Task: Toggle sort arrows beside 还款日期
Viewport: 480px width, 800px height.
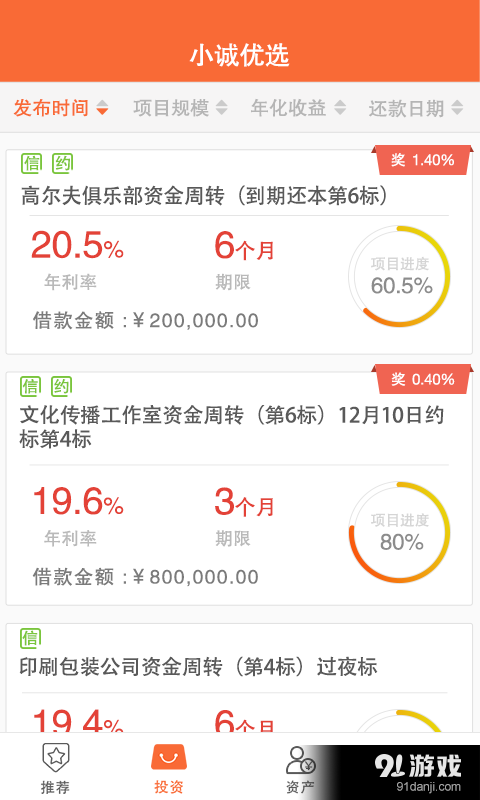Action: [457, 108]
